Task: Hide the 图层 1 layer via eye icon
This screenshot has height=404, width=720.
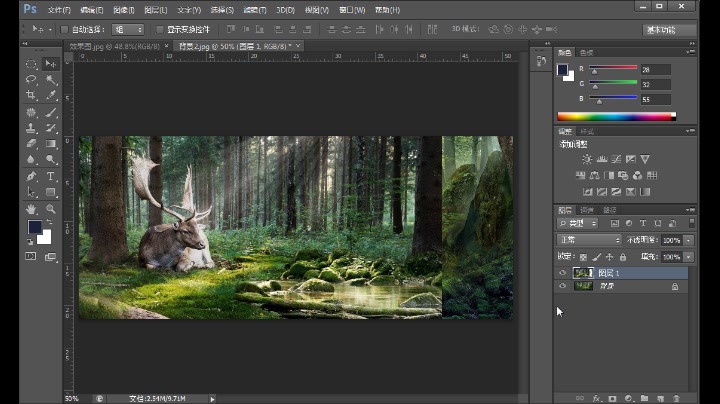Action: point(562,273)
